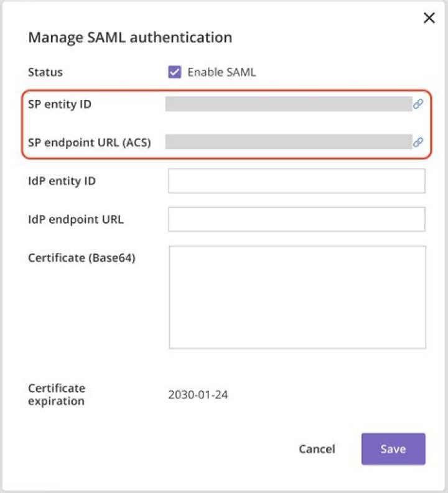The height and width of the screenshot is (493, 448).
Task: Click the Enable SAML label text
Action: [x=222, y=72]
